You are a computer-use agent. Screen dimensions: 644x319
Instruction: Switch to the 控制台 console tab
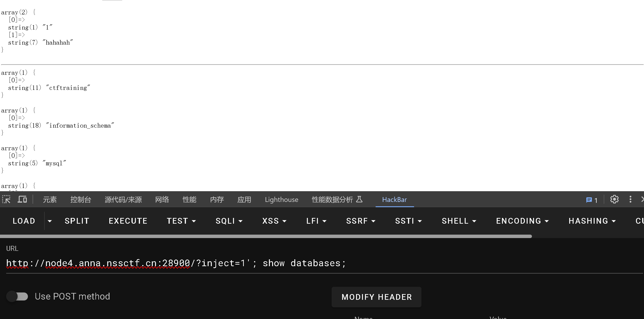(x=80, y=199)
